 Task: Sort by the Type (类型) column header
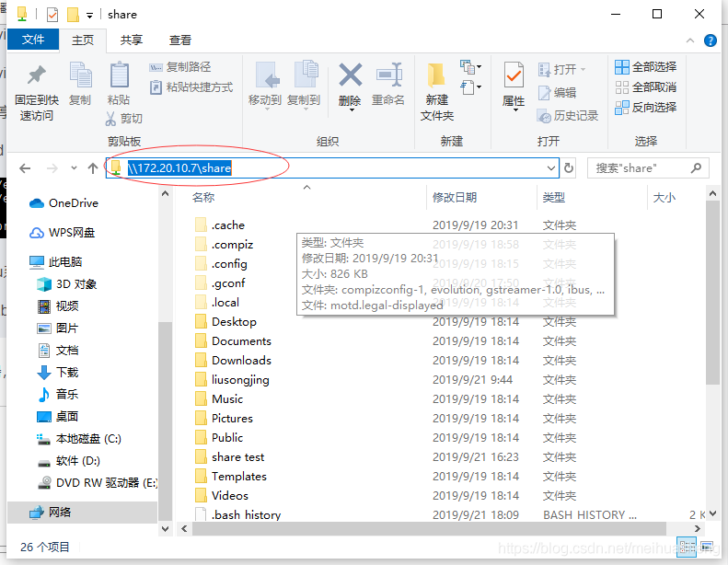(x=554, y=198)
